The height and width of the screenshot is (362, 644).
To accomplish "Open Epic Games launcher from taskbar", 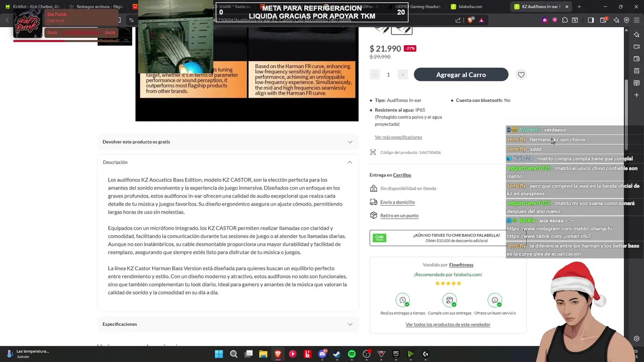I will coord(396,354).
